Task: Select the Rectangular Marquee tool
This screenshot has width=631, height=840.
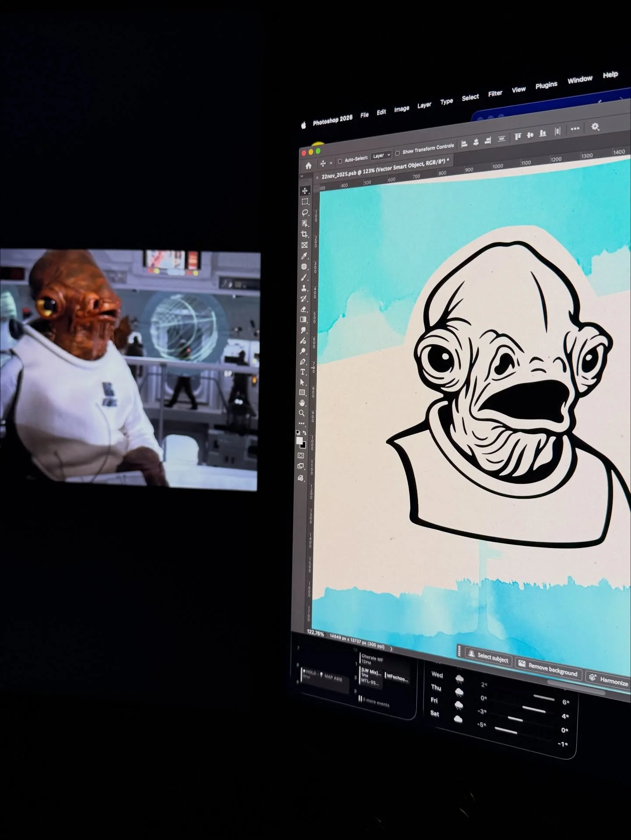Action: click(x=305, y=202)
